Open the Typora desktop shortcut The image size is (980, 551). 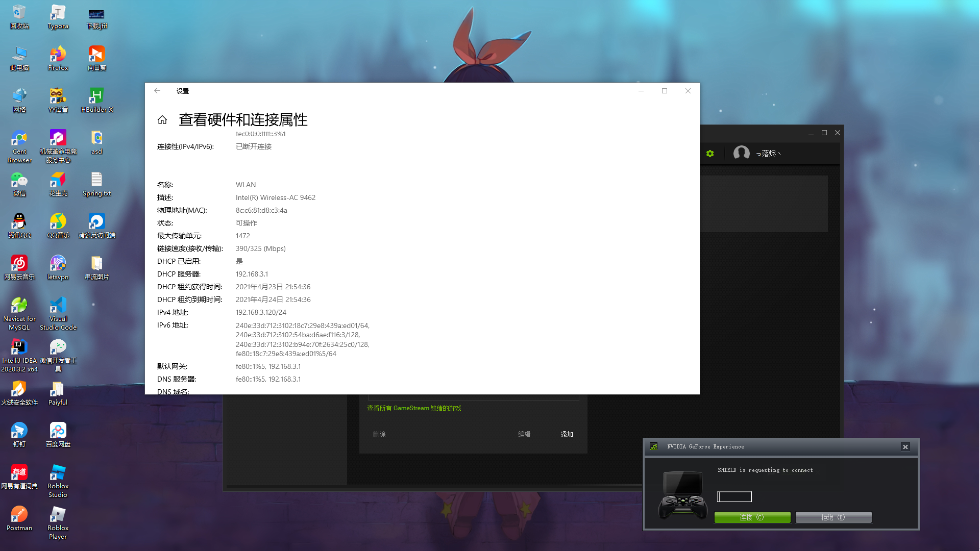(58, 13)
